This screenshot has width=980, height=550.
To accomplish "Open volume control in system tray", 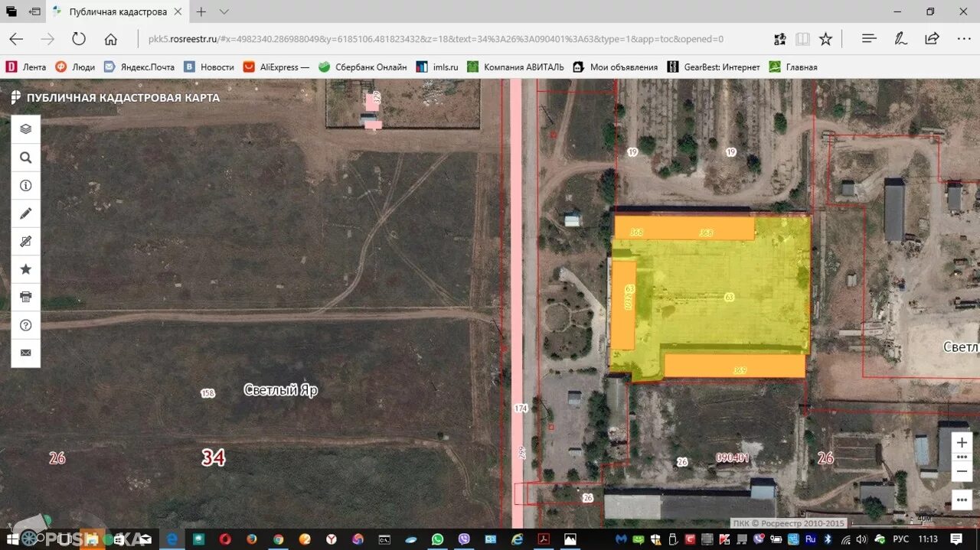I will click(x=861, y=539).
